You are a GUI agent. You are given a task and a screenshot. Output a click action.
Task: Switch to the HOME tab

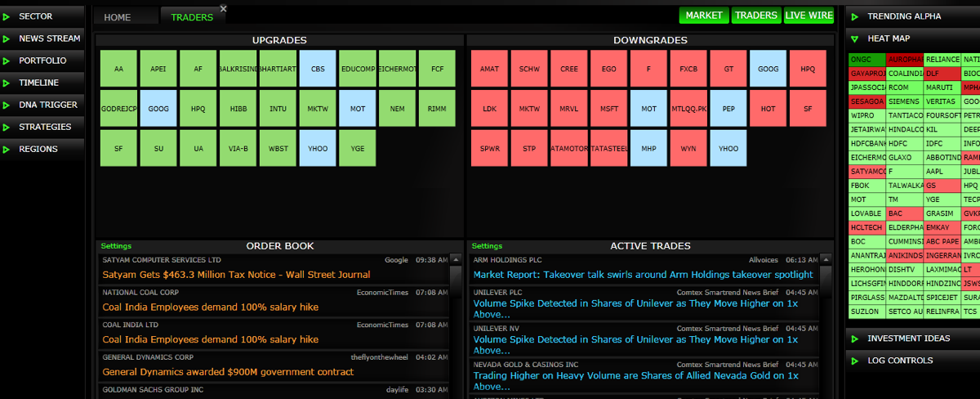(126, 17)
